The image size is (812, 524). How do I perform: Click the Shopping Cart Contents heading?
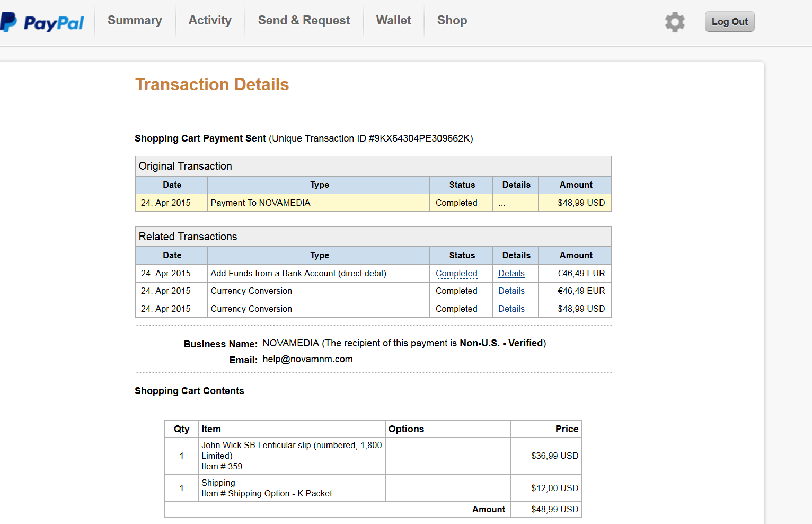[189, 391]
